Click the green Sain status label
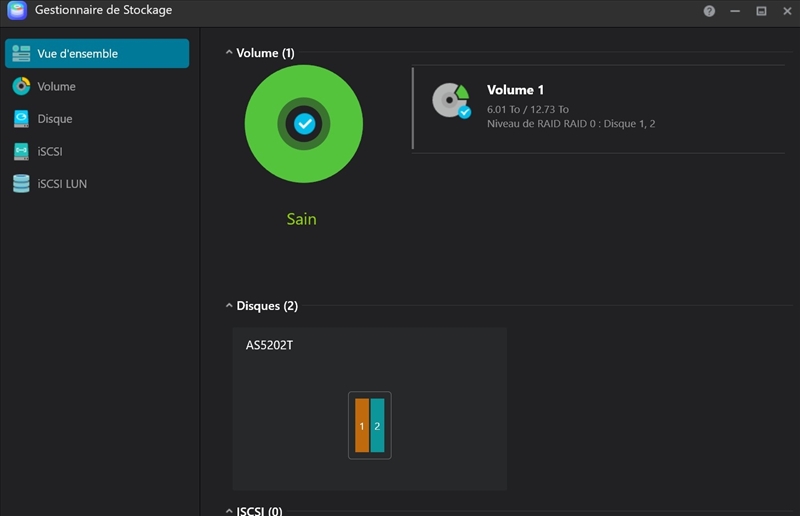Viewport: 800px width, 516px height. click(301, 219)
